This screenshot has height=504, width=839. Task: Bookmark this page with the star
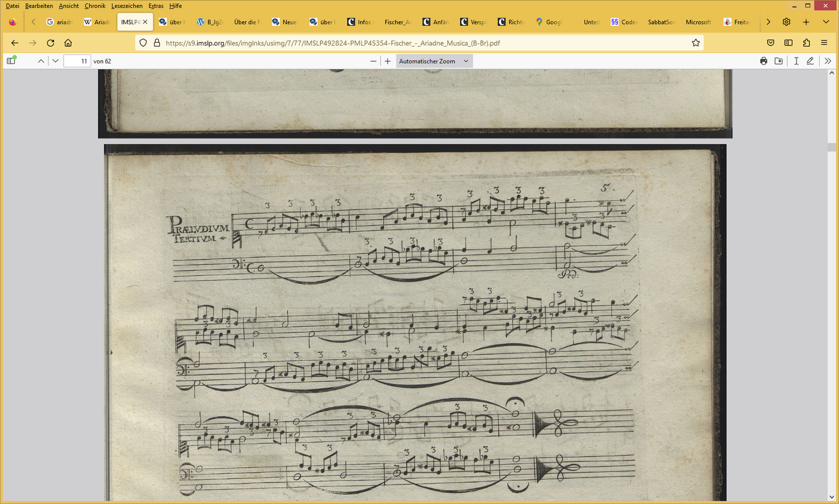(x=696, y=43)
